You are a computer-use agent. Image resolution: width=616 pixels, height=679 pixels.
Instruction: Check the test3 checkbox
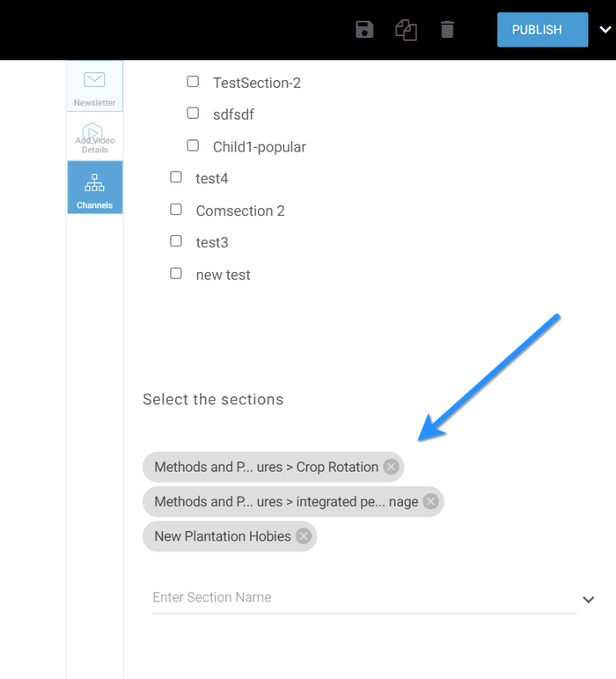[176, 241]
